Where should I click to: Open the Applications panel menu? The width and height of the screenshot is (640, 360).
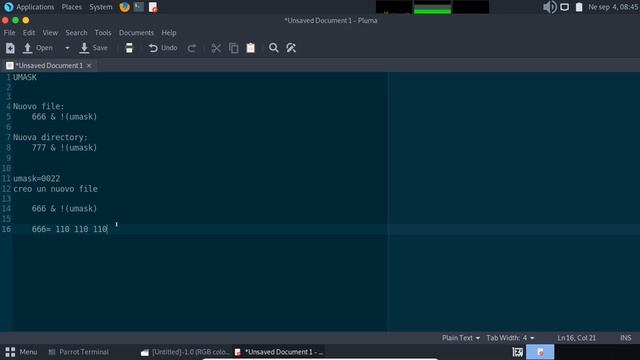[29, 7]
